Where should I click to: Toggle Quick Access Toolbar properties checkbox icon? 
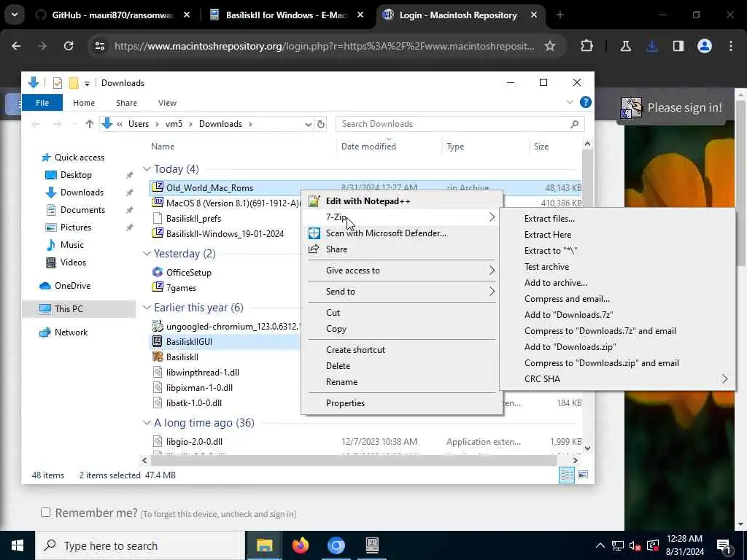coord(57,83)
